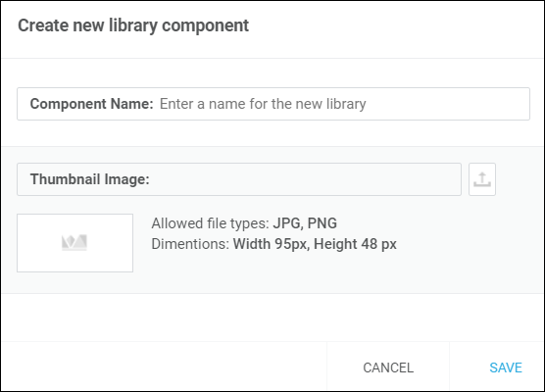This screenshot has width=545, height=392.
Task: Click the 'Create new library component' title
Action: point(133,25)
